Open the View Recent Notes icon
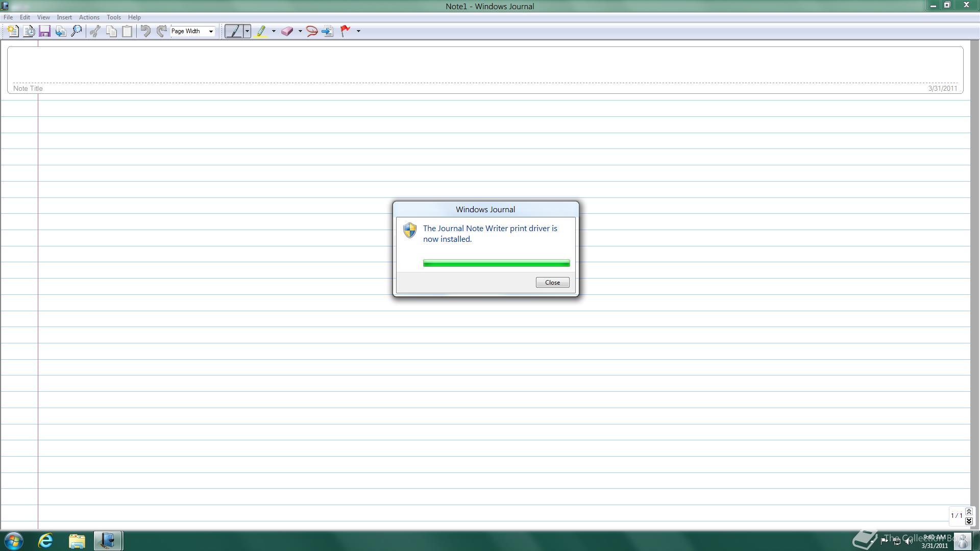The image size is (980, 551). (x=29, y=31)
